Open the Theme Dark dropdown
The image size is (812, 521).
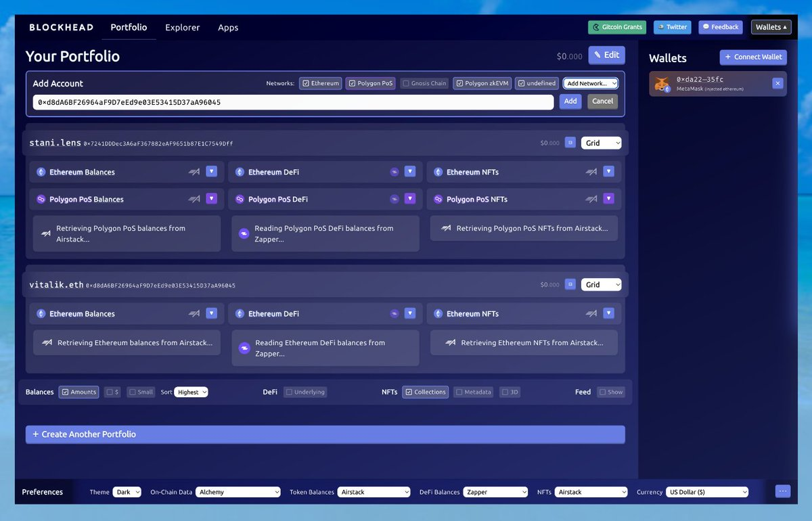tap(127, 492)
